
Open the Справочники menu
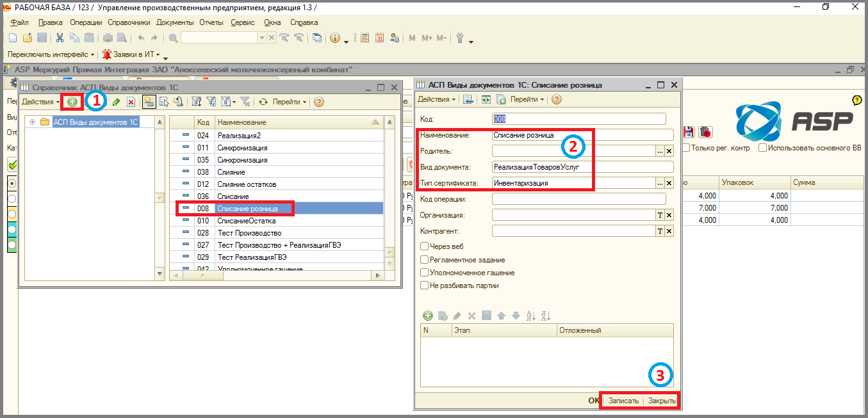[x=129, y=22]
